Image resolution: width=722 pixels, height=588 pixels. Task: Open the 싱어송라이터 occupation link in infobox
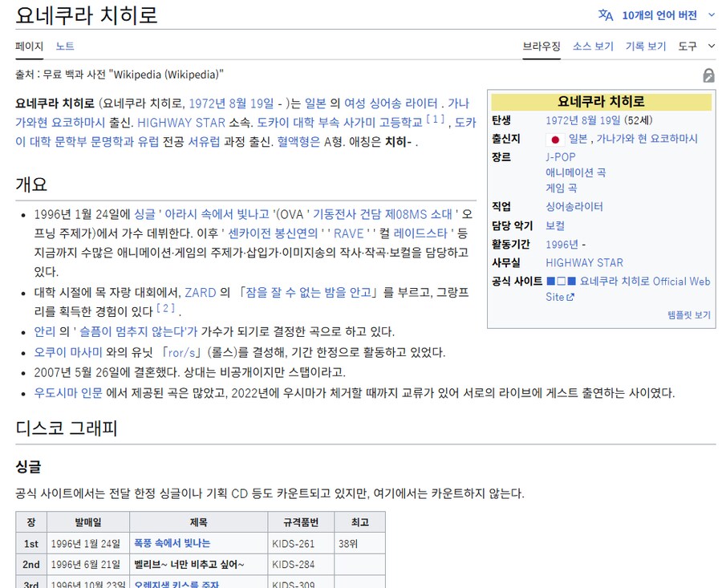[574, 207]
